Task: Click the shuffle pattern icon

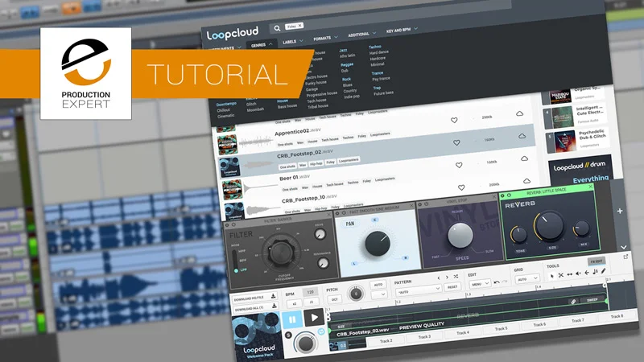Action: (x=456, y=277)
